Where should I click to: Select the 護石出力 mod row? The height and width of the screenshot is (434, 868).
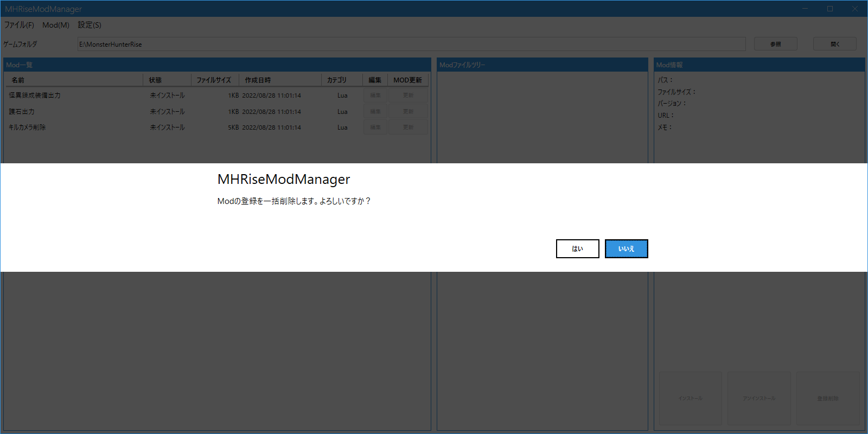pyautogui.click(x=217, y=111)
